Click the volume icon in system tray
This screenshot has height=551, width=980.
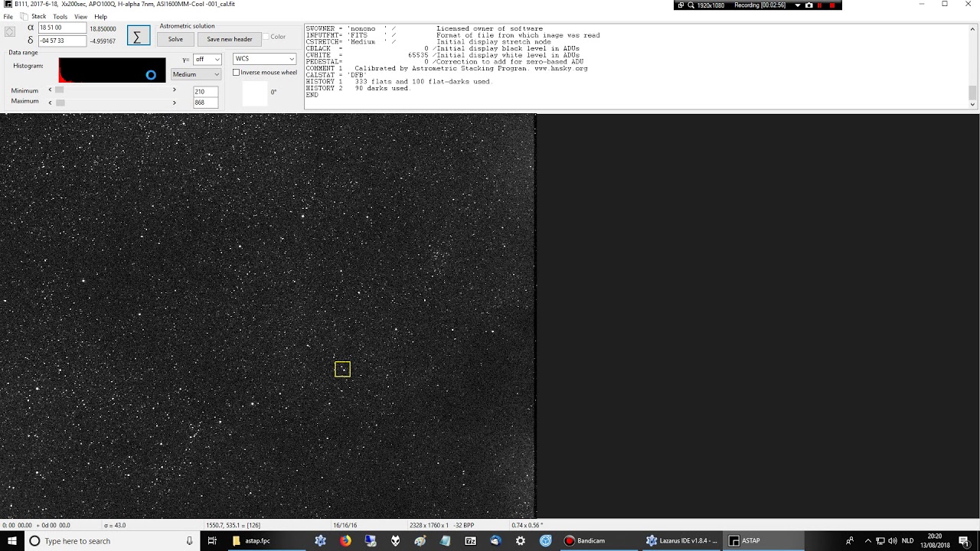[x=893, y=541]
